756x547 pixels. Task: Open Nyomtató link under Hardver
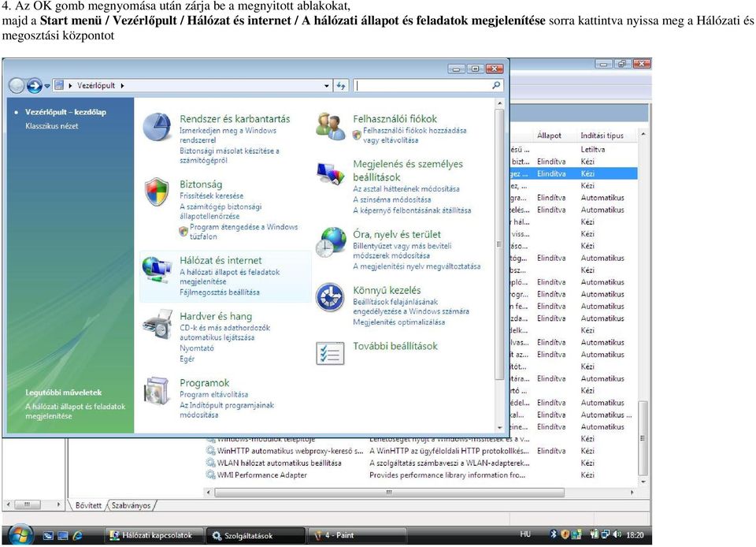coord(197,348)
